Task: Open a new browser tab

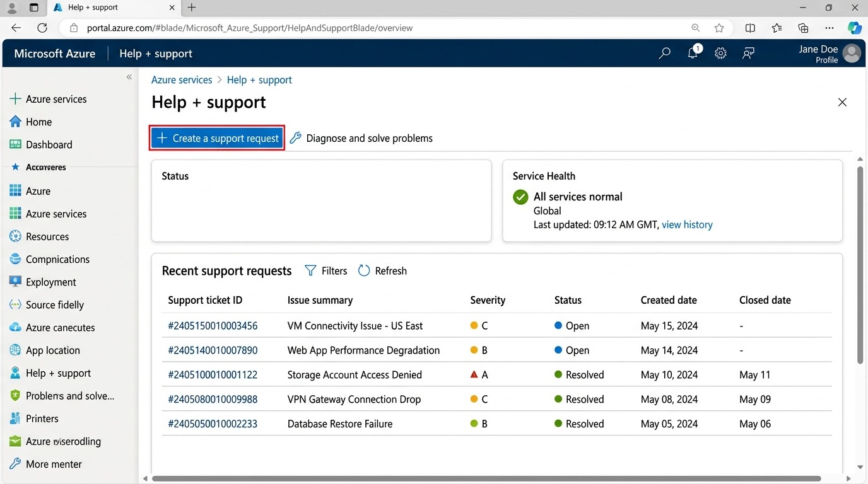Action: [192, 8]
